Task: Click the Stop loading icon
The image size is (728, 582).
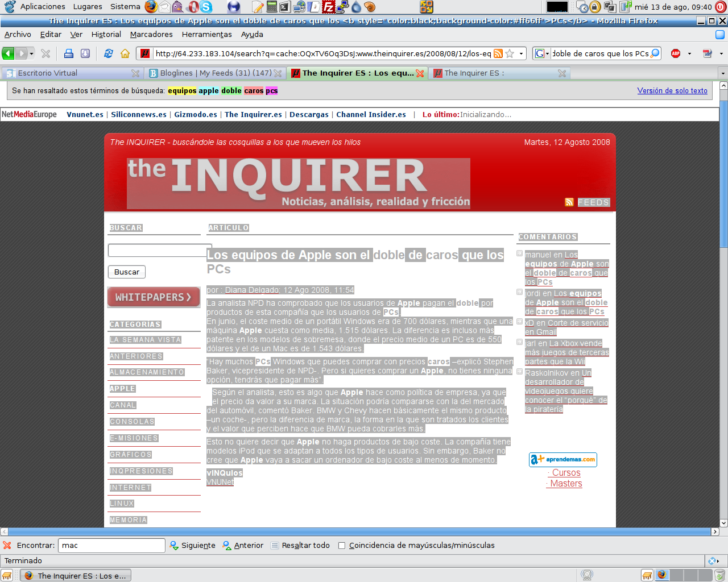Action: point(46,53)
